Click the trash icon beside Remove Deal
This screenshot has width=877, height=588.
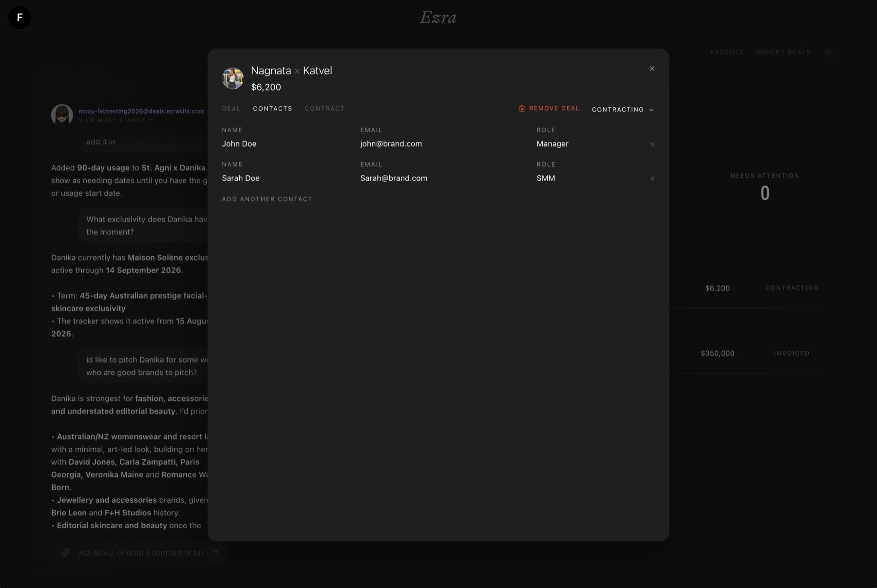pos(522,109)
